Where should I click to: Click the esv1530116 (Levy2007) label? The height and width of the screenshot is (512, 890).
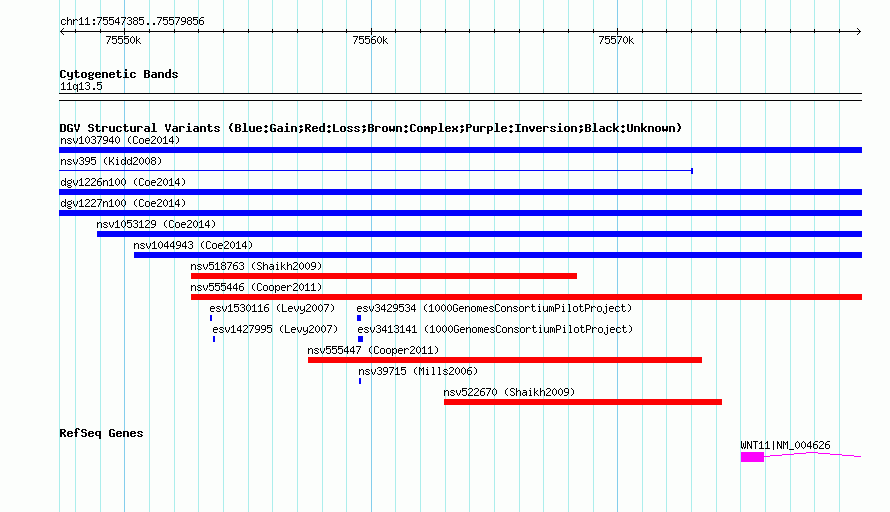pyautogui.click(x=272, y=308)
